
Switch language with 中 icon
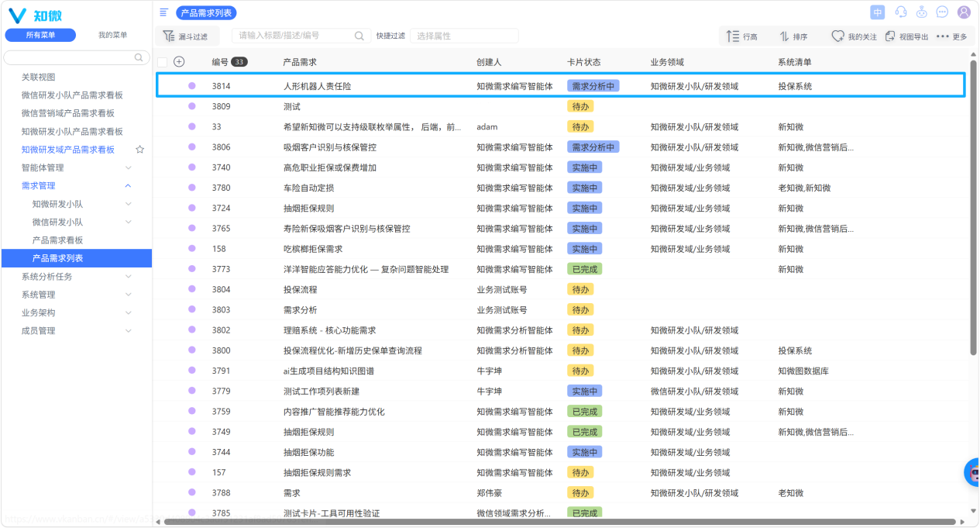pos(878,12)
